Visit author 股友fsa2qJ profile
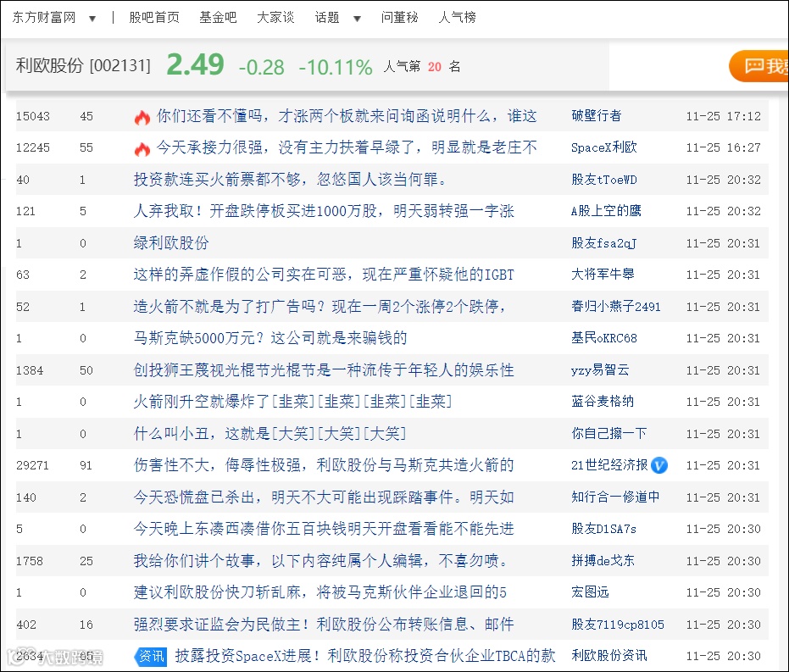The height and width of the screenshot is (672, 789). click(x=603, y=243)
